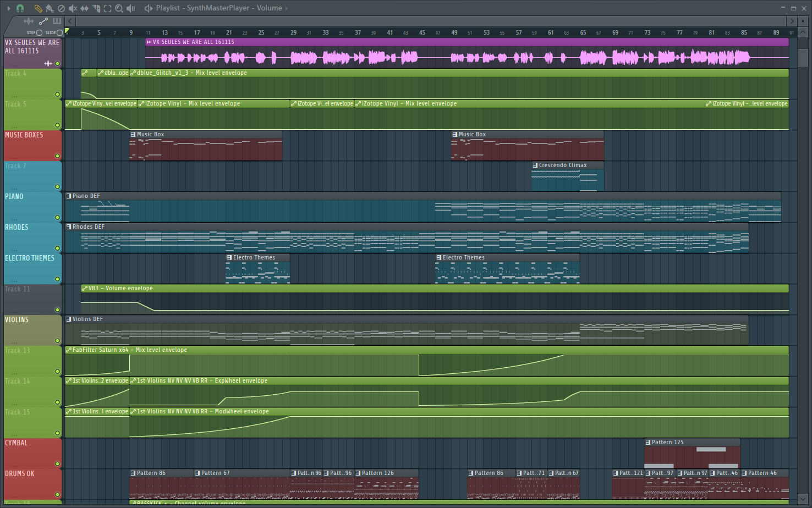Click the green playhead marker at bar 1
Image resolution: width=812 pixels, height=508 pixels.
coord(67,31)
